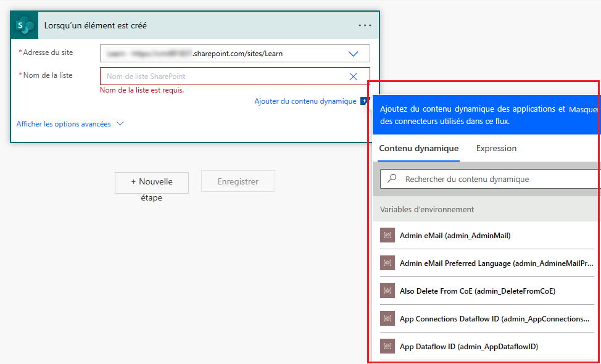Viewport: 601px width, 364px height.
Task: Click the variable icon beside Admin eMail
Action: pyautogui.click(x=388, y=235)
